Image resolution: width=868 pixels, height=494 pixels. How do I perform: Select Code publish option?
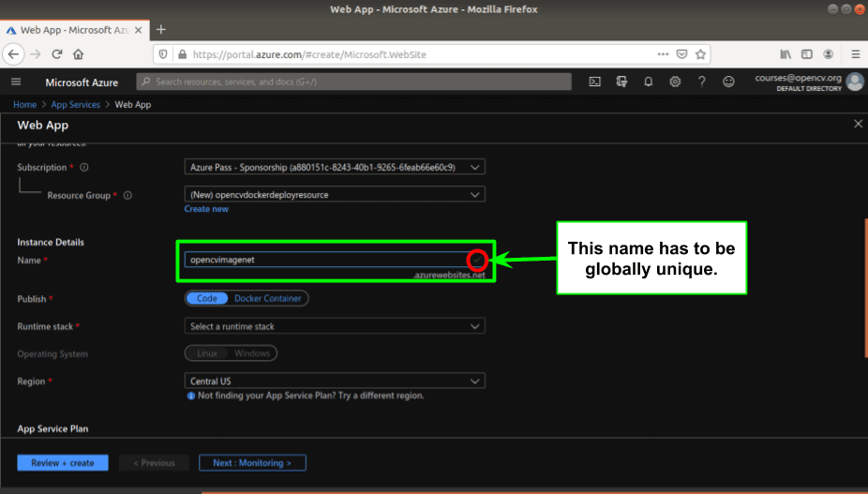click(207, 298)
